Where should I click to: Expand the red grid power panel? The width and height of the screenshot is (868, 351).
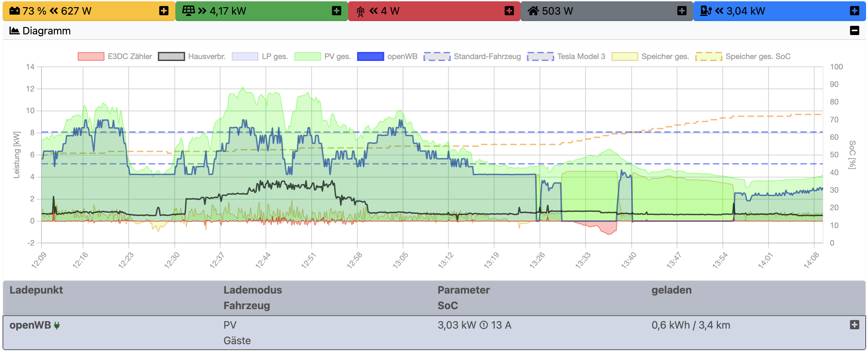pos(509,11)
